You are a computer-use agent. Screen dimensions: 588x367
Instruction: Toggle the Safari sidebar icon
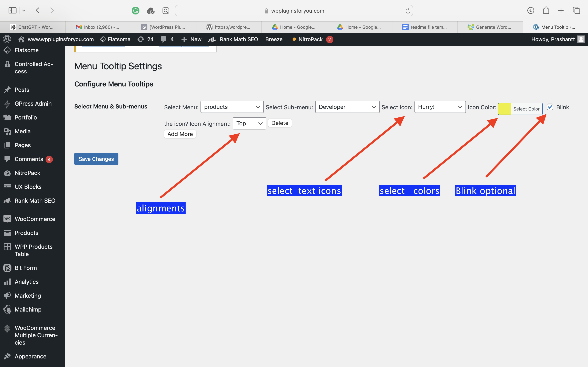[12, 10]
